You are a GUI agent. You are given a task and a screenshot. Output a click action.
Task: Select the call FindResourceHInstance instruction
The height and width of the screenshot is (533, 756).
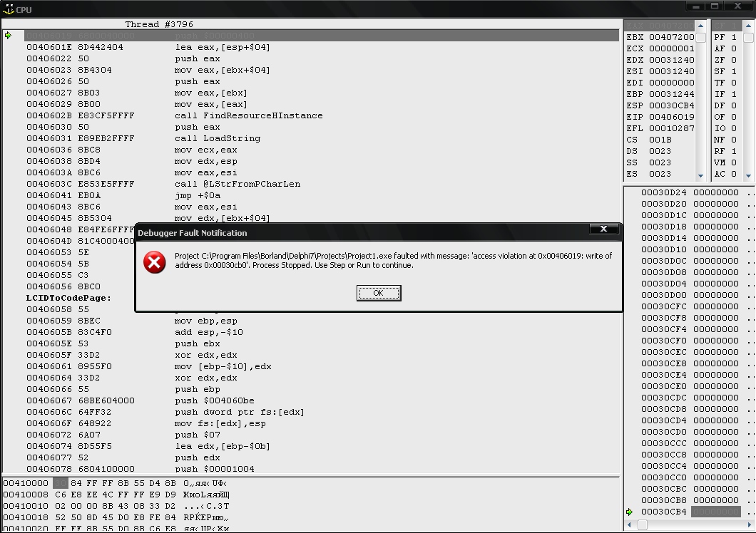coord(248,115)
